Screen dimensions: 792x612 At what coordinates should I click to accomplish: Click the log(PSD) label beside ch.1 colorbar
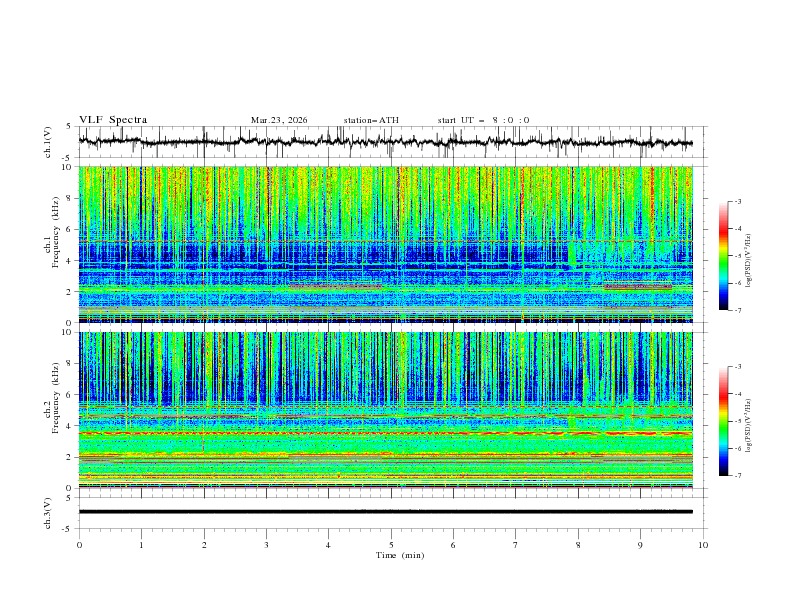[748, 261]
